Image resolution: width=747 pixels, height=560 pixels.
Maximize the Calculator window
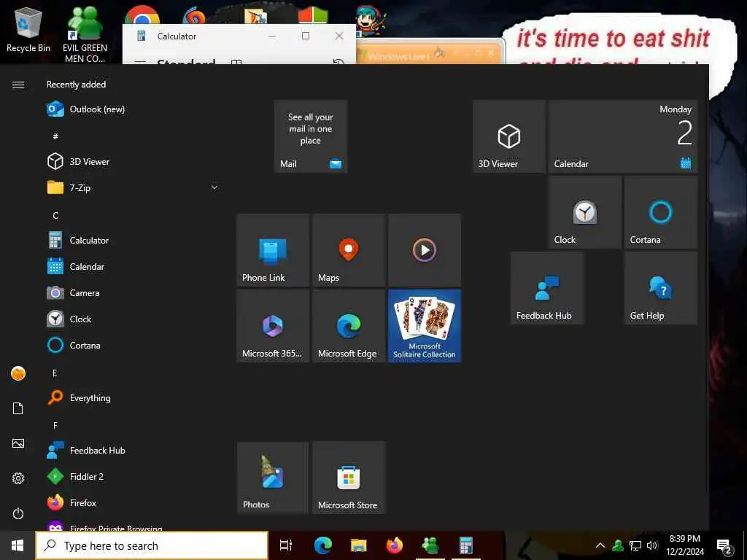coord(306,36)
